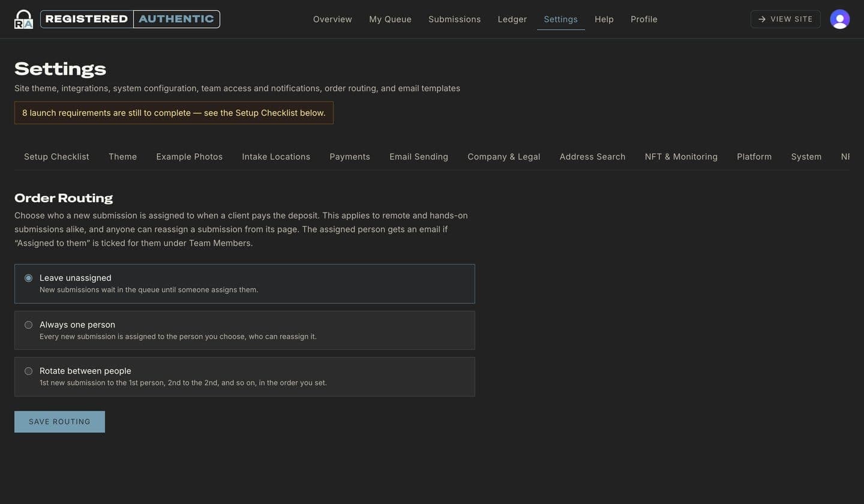The width and height of the screenshot is (864, 504).
Task: Open the Help page
Action: (x=604, y=19)
